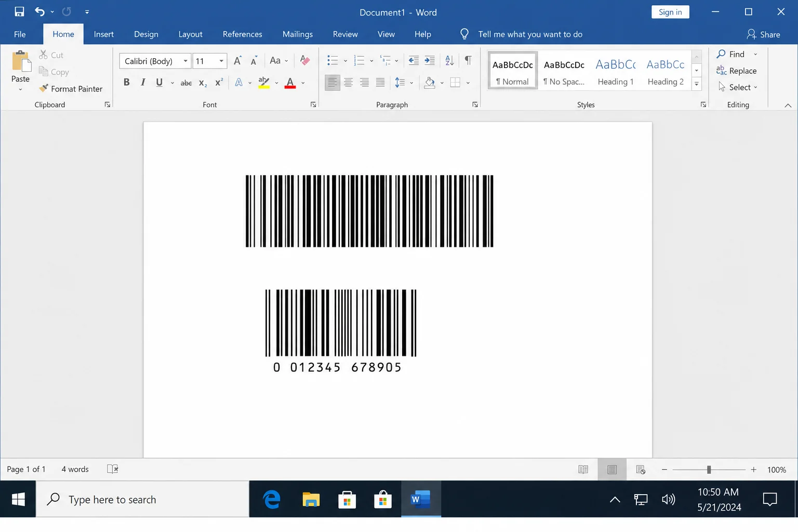Image resolution: width=798 pixels, height=532 pixels.
Task: Apply red font color
Action: 290,83
